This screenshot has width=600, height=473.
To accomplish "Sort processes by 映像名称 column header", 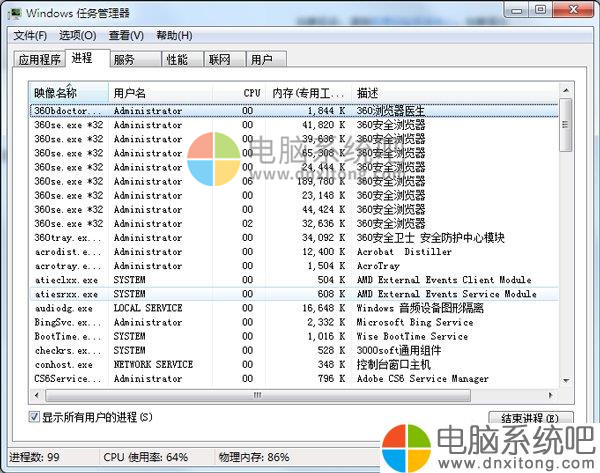I will point(55,92).
